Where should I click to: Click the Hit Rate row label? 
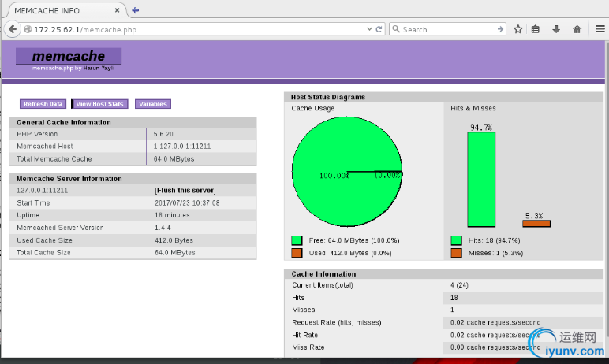click(x=304, y=335)
